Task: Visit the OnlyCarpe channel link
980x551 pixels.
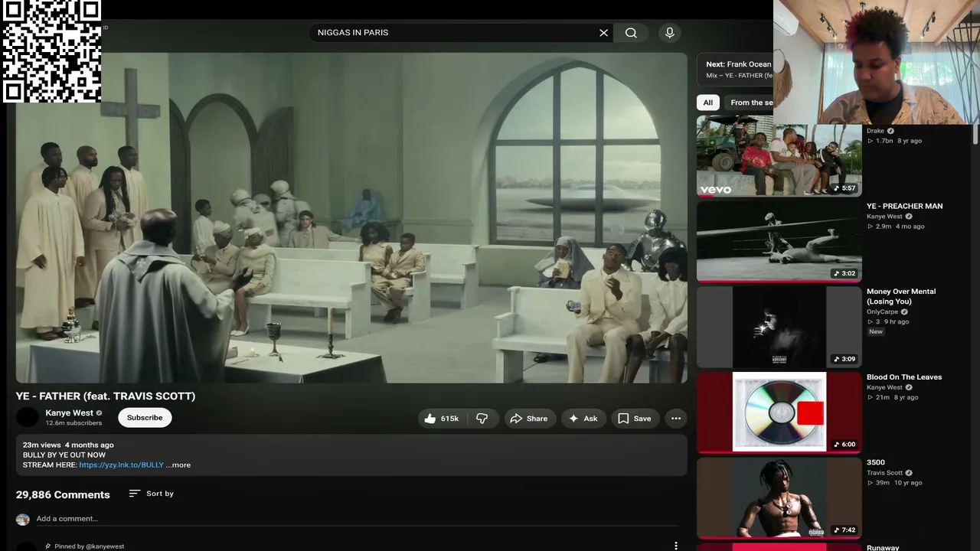Action: pyautogui.click(x=883, y=312)
